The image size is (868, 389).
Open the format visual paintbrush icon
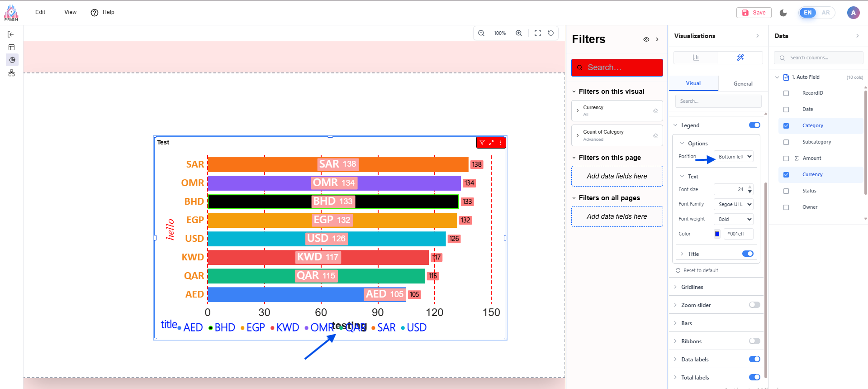click(x=740, y=58)
